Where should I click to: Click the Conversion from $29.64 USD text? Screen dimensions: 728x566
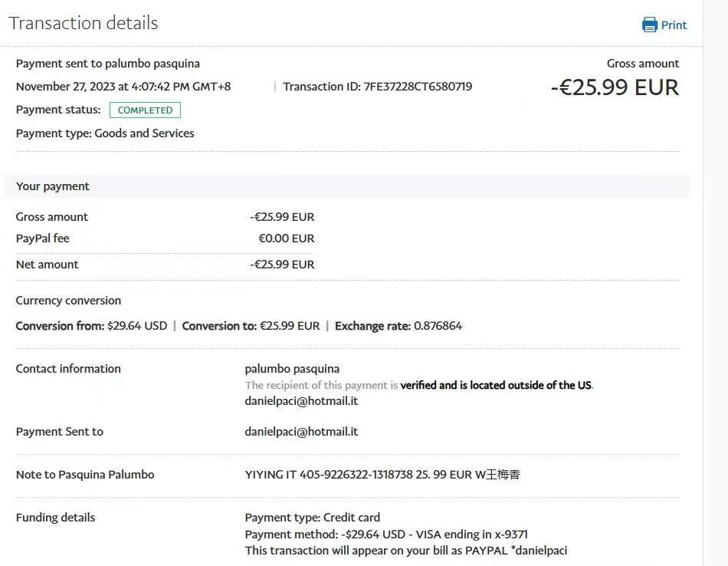pos(91,326)
